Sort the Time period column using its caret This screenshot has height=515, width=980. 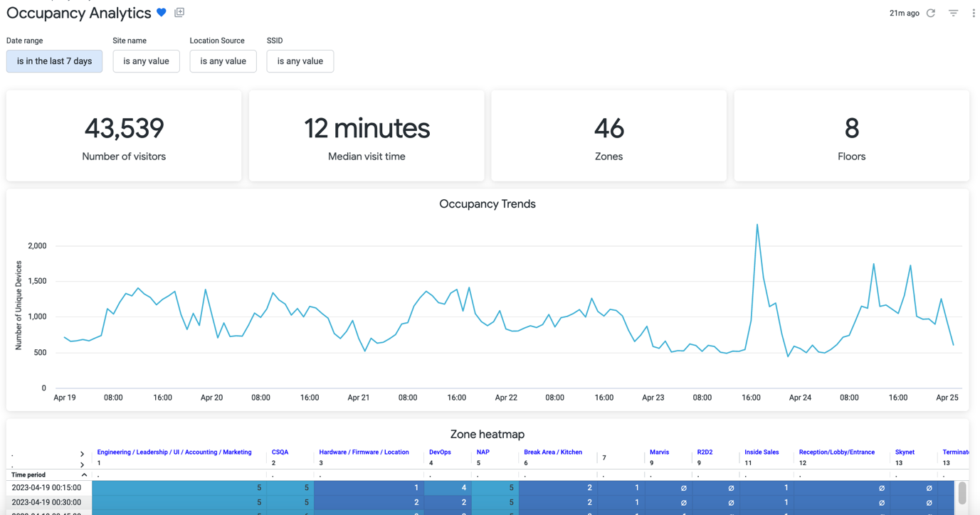[x=84, y=475]
